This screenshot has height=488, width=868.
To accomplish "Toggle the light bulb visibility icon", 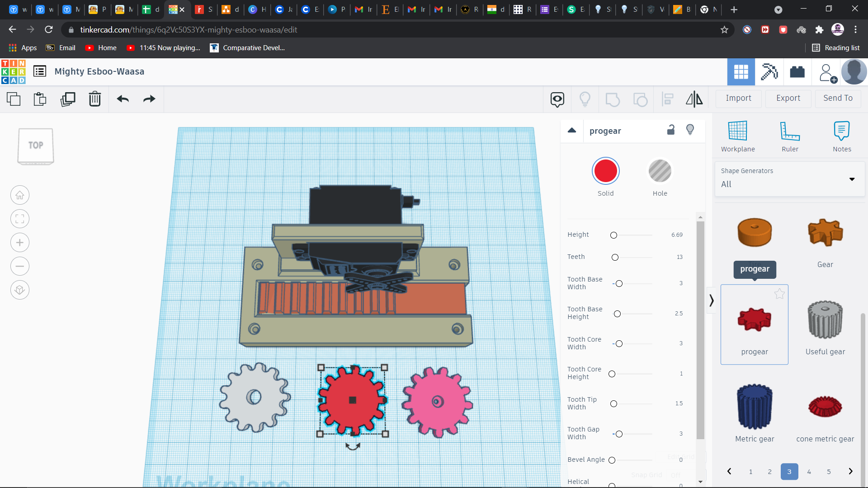I will [x=690, y=131].
